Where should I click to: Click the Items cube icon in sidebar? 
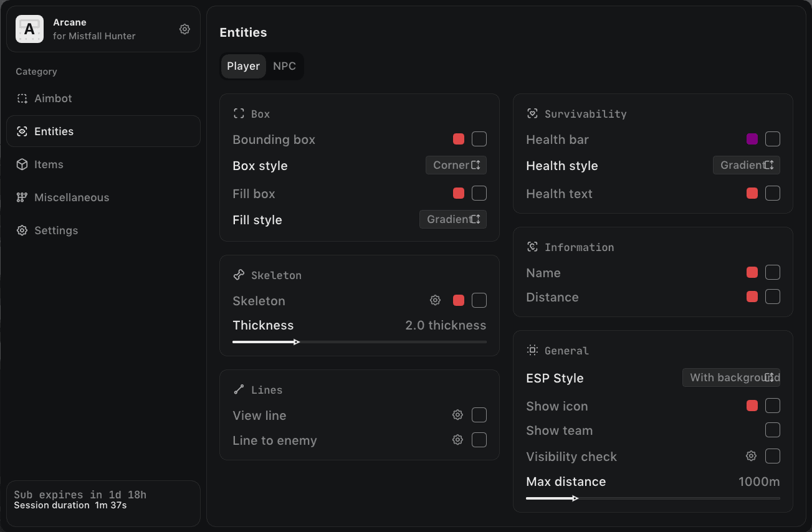(x=22, y=164)
